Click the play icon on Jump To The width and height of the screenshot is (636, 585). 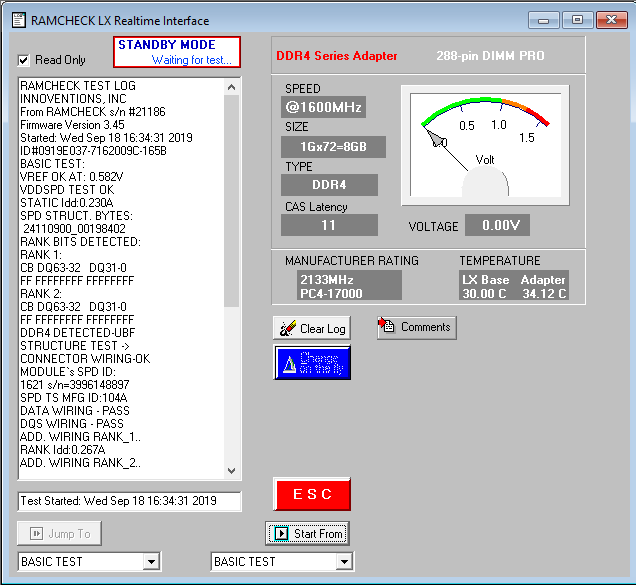(37, 533)
